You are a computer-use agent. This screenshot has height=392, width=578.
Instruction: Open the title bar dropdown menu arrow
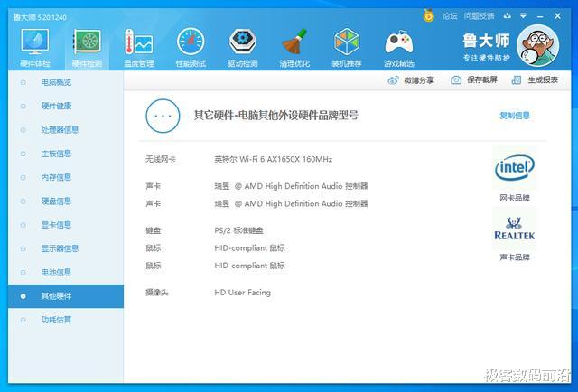tap(523, 16)
